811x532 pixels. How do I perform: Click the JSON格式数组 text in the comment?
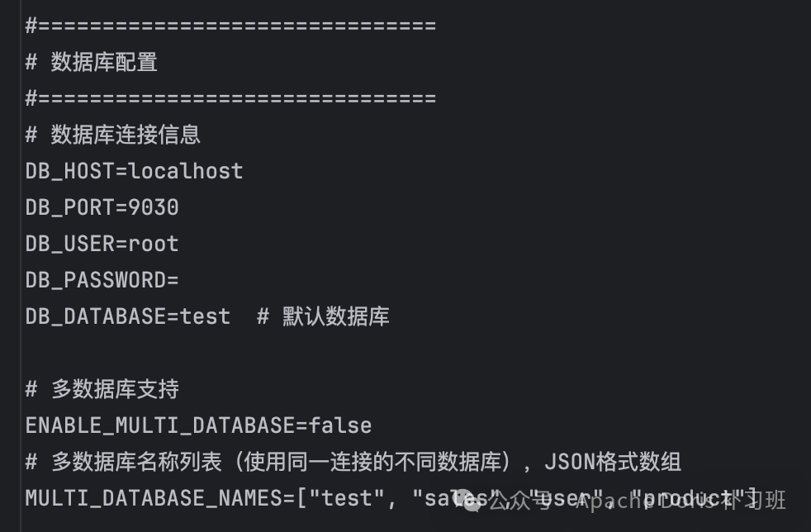(x=614, y=462)
